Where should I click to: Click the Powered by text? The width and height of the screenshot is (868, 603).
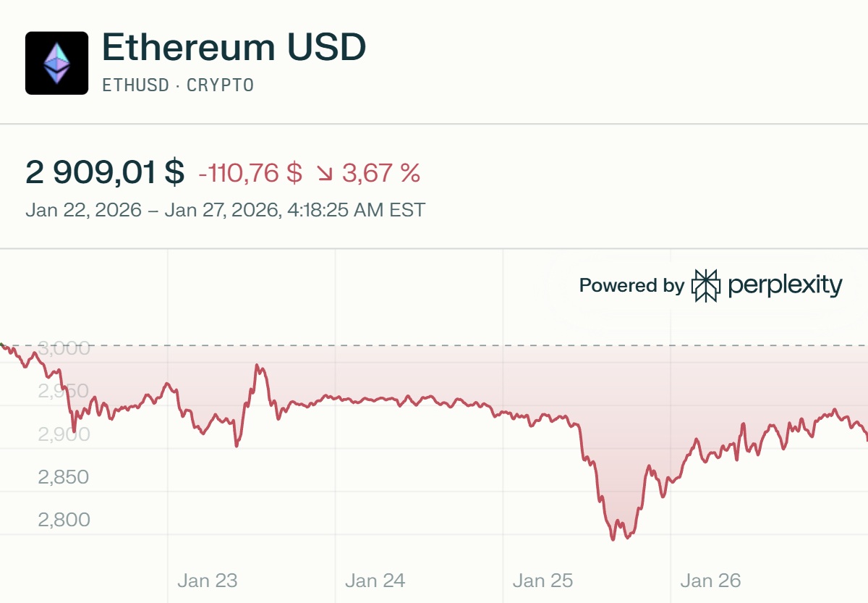tap(631, 285)
